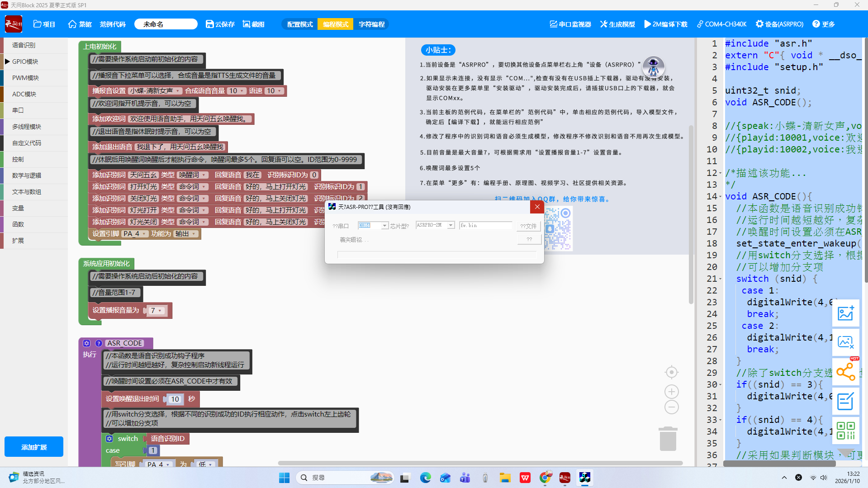Open 输出 function dropdown
Screen dimensions: 868x488
pyautogui.click(x=186, y=234)
